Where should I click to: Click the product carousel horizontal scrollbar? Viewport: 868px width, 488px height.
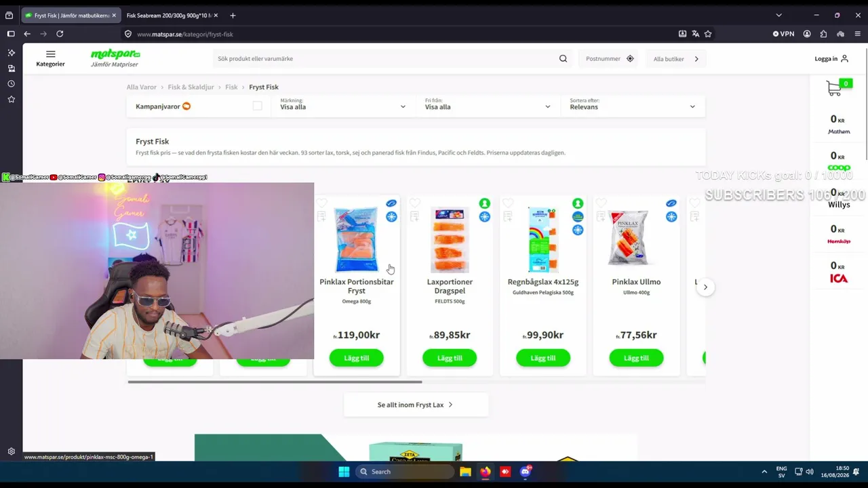pyautogui.click(x=275, y=382)
